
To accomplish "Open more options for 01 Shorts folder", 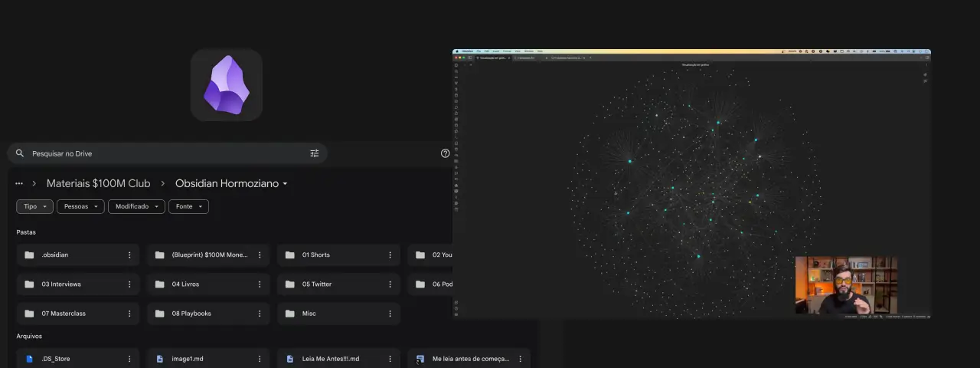I will (x=390, y=255).
